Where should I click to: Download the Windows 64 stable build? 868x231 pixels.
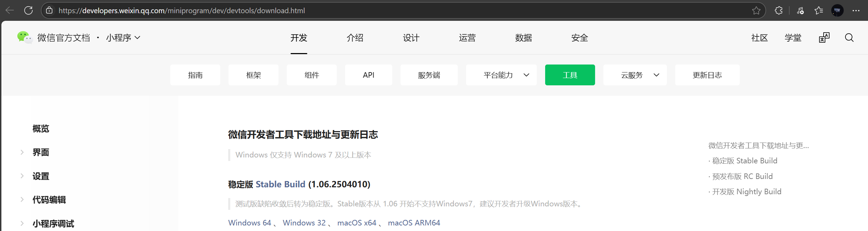[249, 223]
